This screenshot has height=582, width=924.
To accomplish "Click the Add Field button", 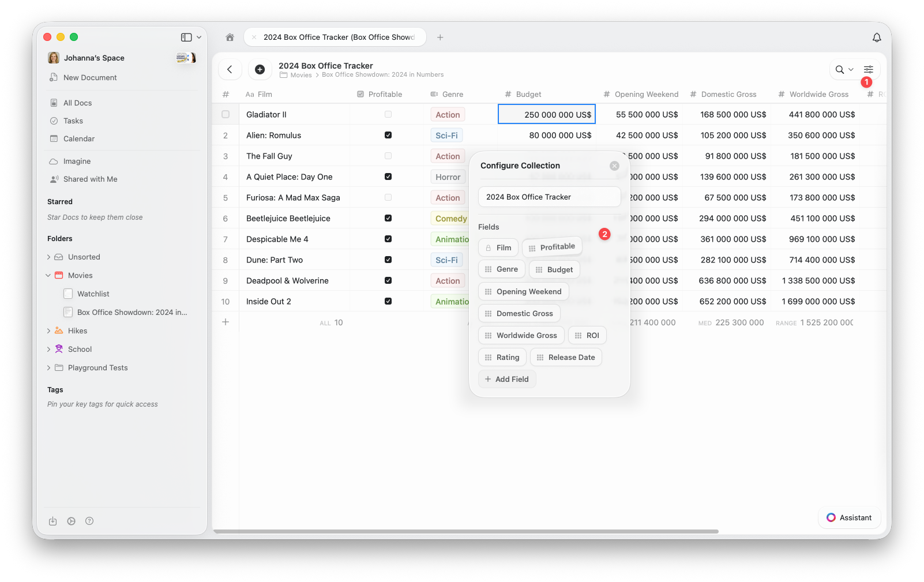I will (x=507, y=379).
